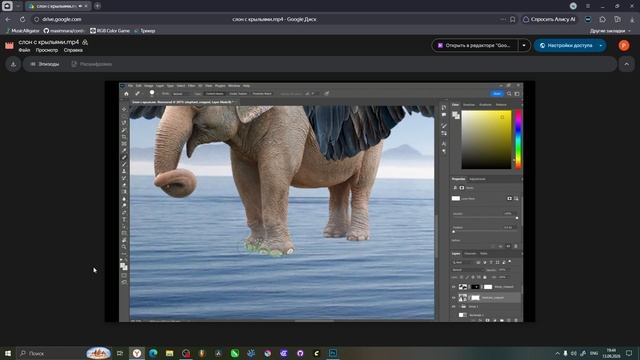Screen dimensions: 640x360
Task: Open the Справка menu
Action: click(x=73, y=50)
